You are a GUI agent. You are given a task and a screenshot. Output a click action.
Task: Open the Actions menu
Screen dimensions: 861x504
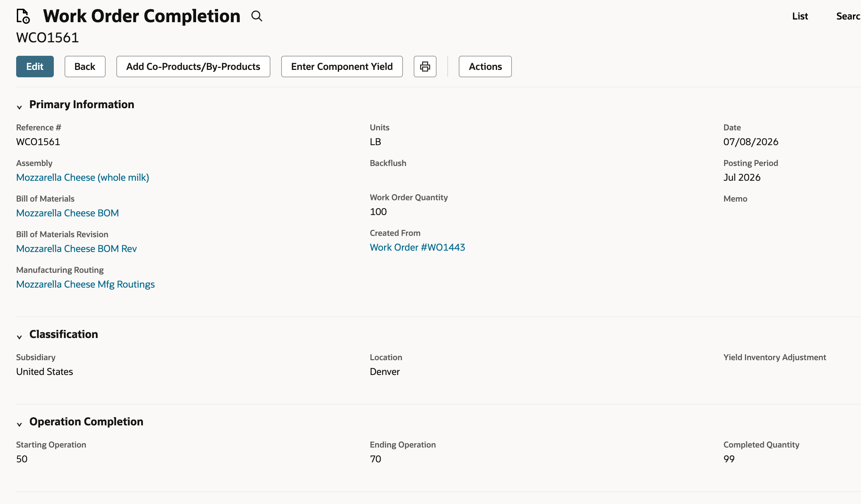click(x=485, y=67)
